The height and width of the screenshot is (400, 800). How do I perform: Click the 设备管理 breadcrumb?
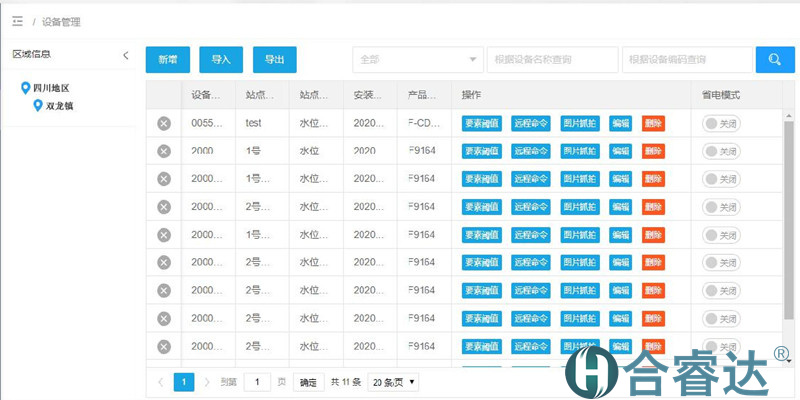pos(61,21)
